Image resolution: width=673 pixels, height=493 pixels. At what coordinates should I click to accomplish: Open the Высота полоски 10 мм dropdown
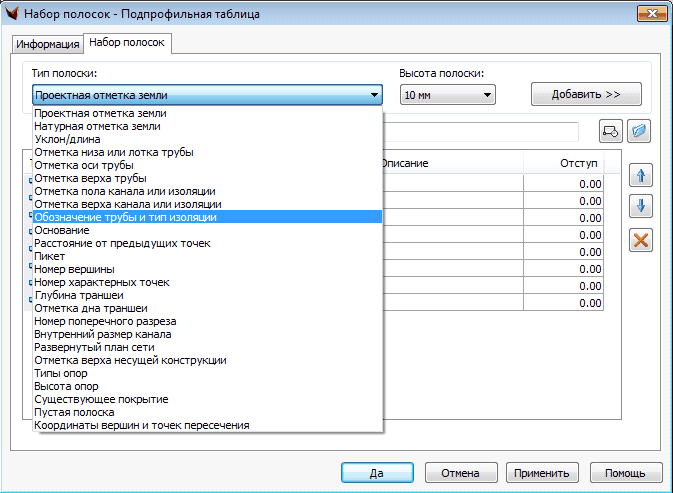(447, 95)
